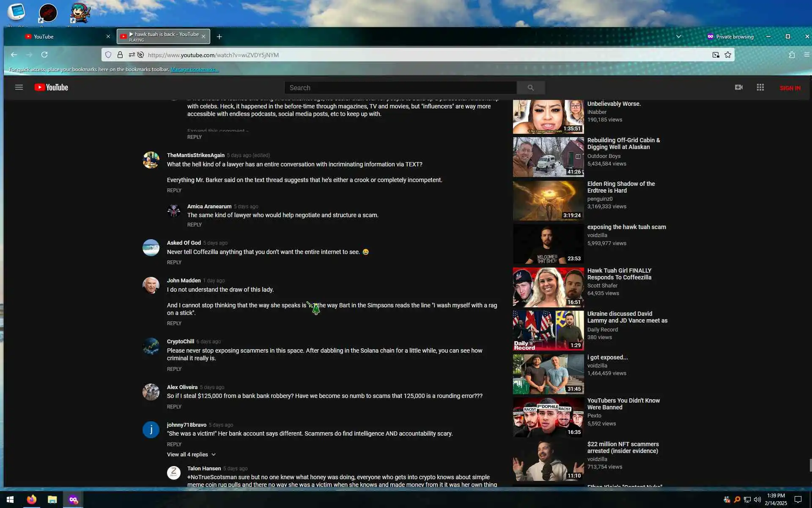Open the create video camera icon

(738, 87)
